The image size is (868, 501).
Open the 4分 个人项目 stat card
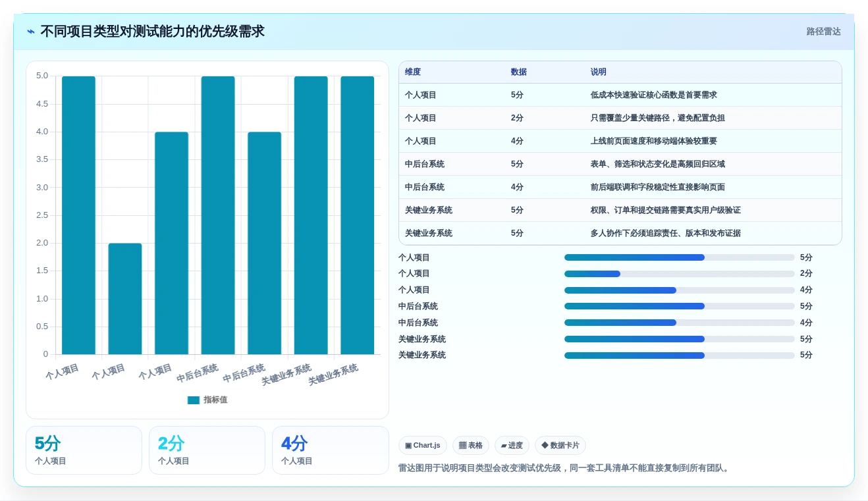coord(331,450)
